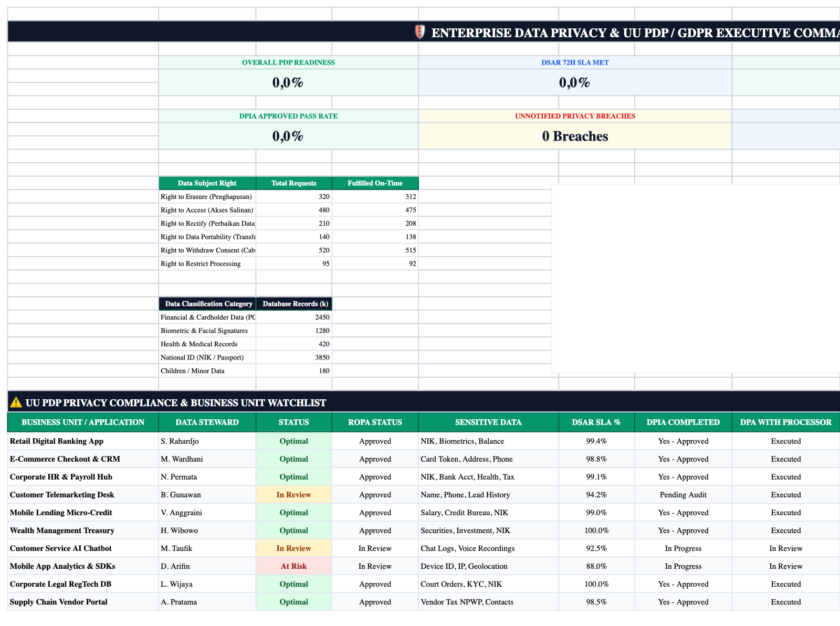Click total requests value 480 for Right to Access
840x626 pixels.
click(294, 210)
